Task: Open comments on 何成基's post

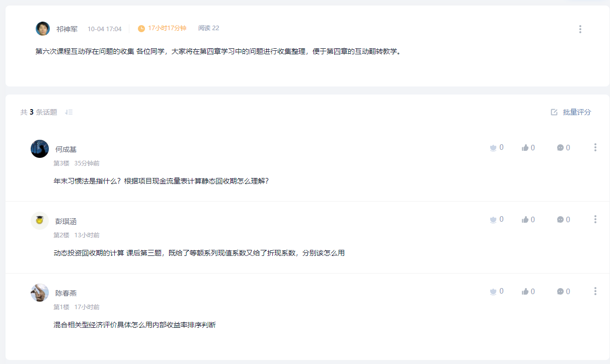Action: pos(560,148)
